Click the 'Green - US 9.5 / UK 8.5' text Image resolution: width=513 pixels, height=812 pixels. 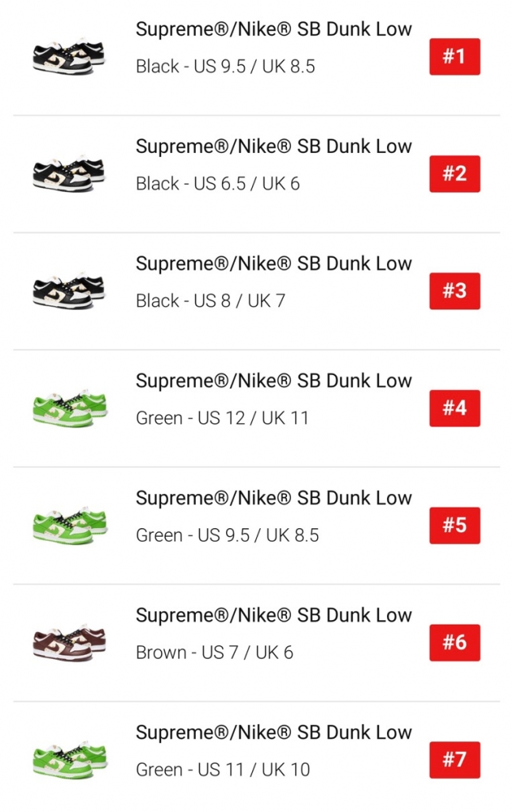coord(228,535)
